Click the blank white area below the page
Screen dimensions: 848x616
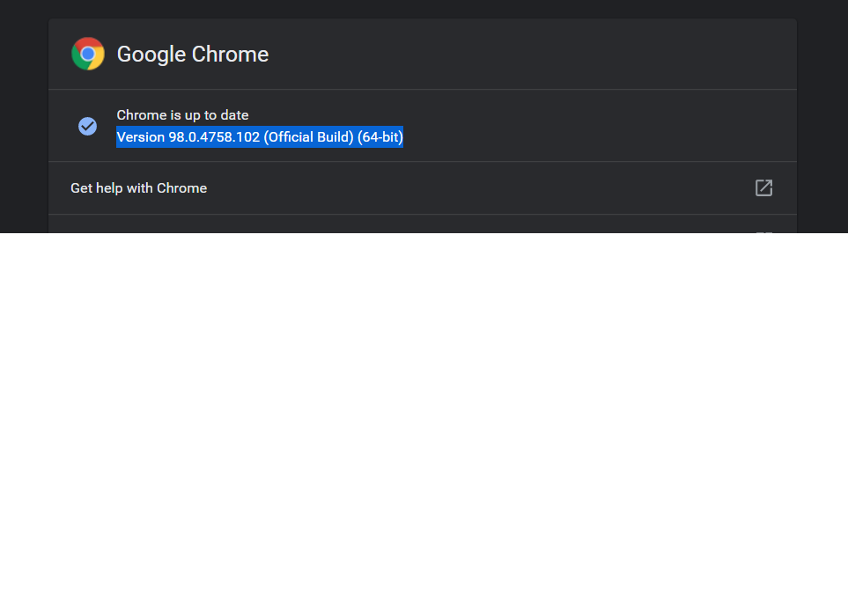point(424,422)
